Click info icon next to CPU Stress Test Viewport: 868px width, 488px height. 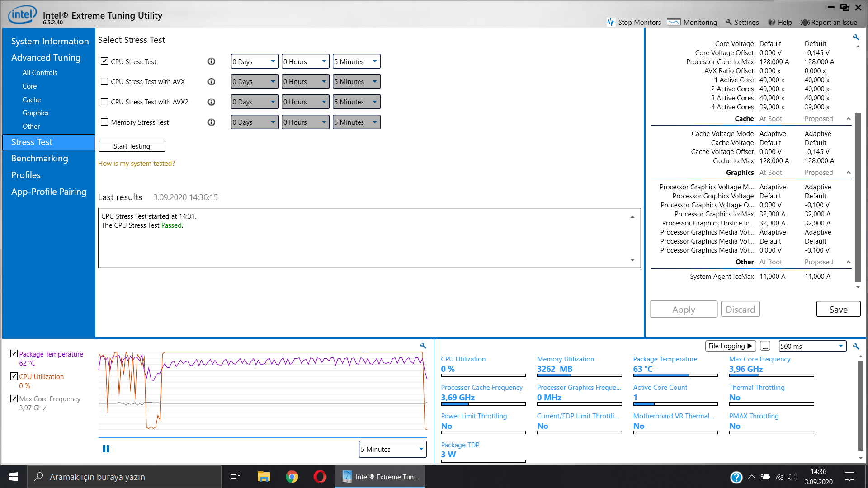(211, 61)
